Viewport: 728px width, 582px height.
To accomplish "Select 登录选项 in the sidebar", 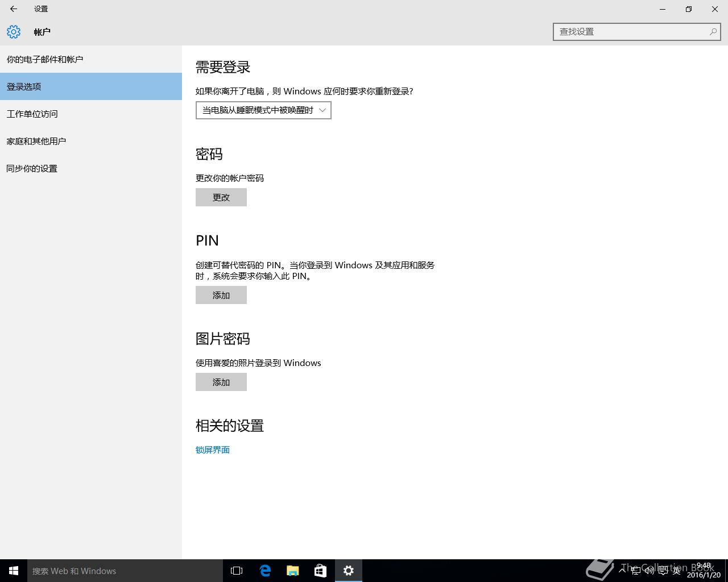I will click(91, 86).
